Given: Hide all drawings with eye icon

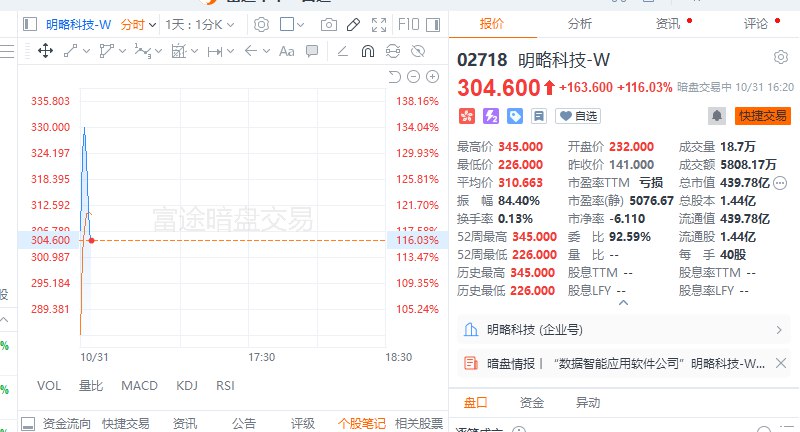Looking at the screenshot, I should (418, 51).
